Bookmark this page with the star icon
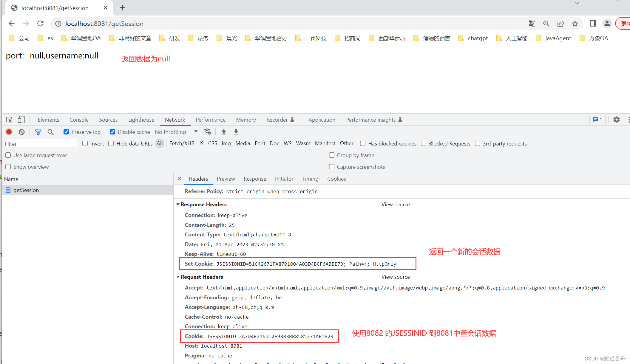 (x=575, y=24)
